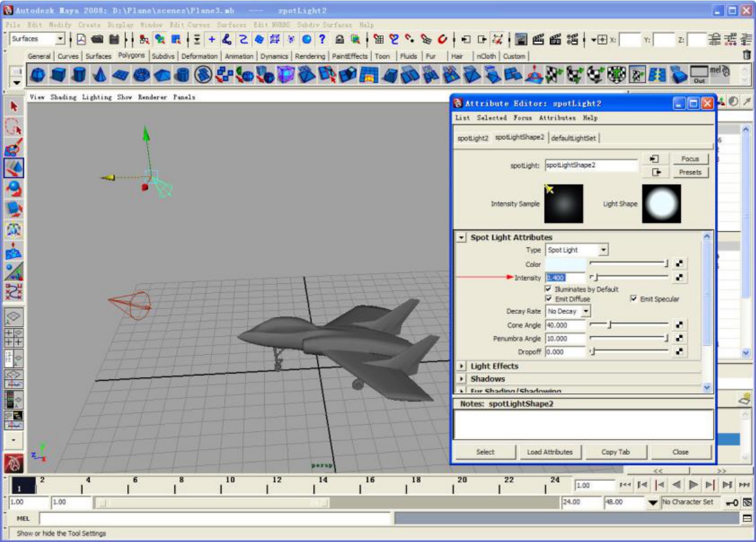The height and width of the screenshot is (542, 756).
Task: Create a polygon torus from shelf
Action: click(142, 75)
